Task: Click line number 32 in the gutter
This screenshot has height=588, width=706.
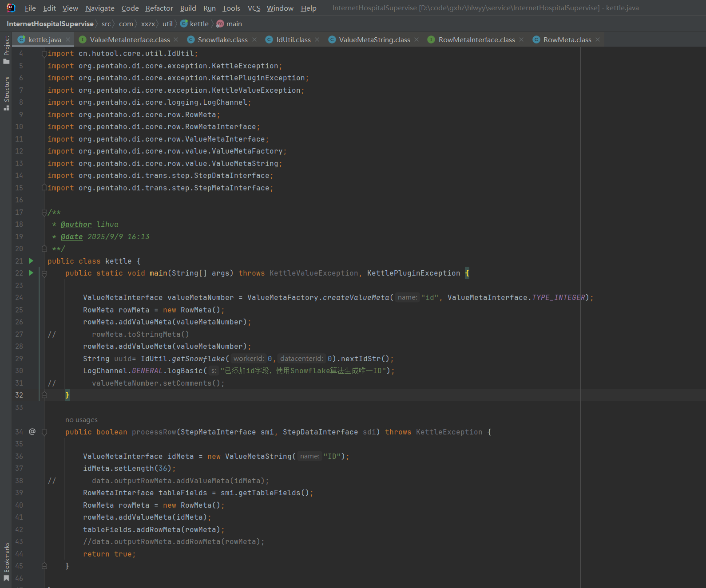Action: (x=19, y=395)
